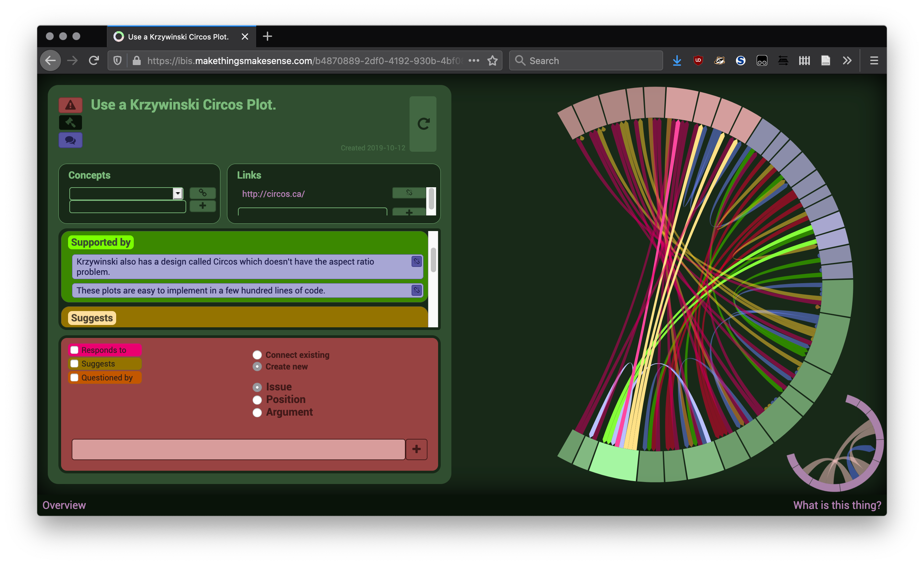Focus the new link URL field
924x565 pixels.
coord(312,211)
